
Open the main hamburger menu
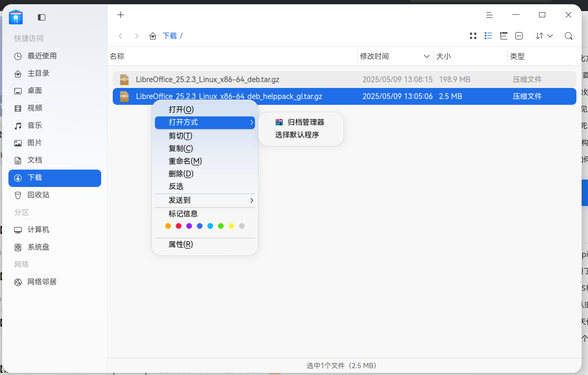point(489,15)
